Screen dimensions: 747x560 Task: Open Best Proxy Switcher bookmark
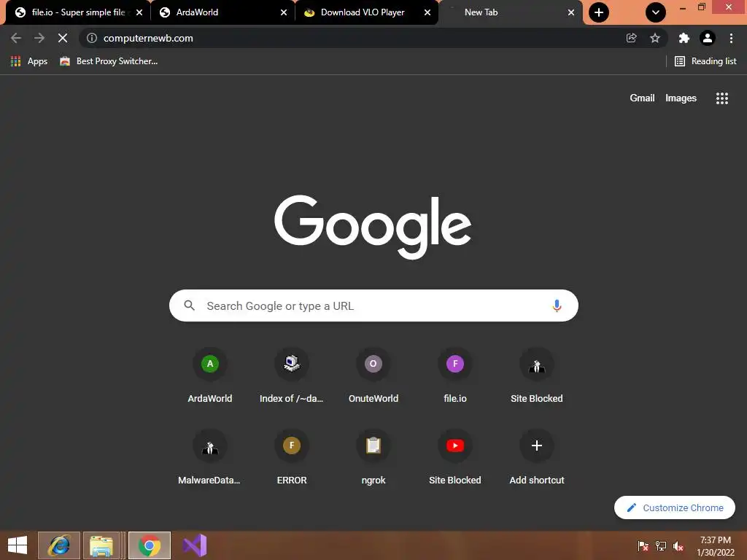click(109, 61)
